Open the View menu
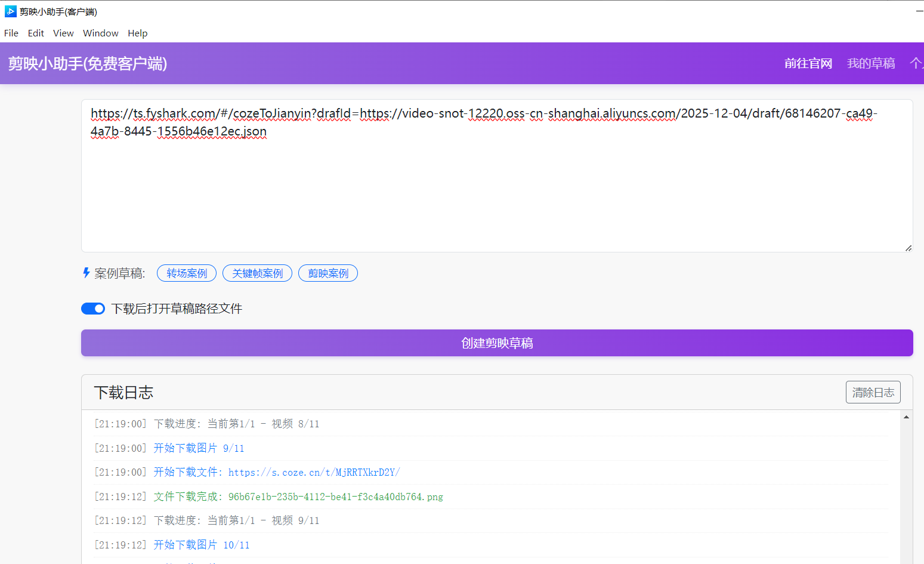Image resolution: width=924 pixels, height=564 pixels. [63, 33]
